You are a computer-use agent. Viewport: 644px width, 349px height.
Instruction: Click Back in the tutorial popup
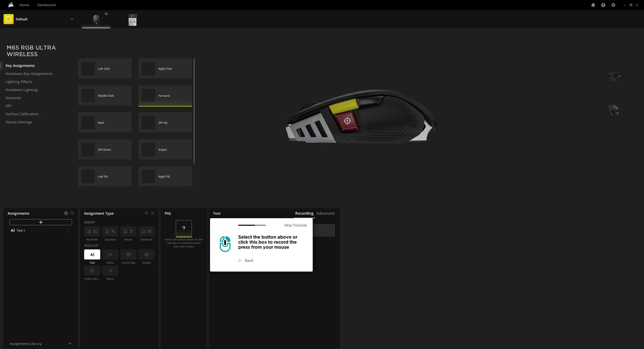click(246, 260)
